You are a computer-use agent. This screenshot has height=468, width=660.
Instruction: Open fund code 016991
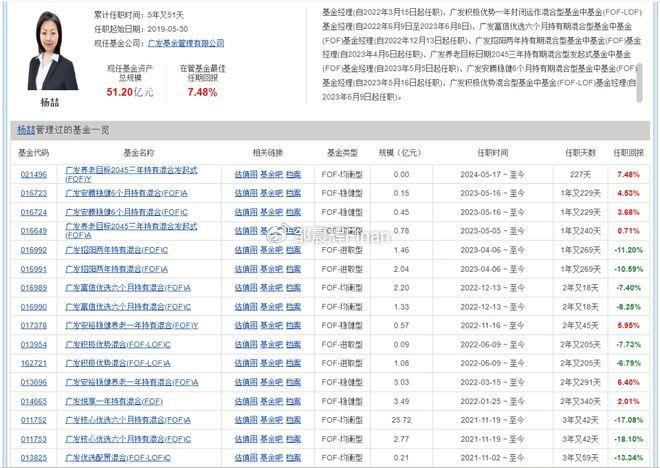pyautogui.click(x=34, y=269)
